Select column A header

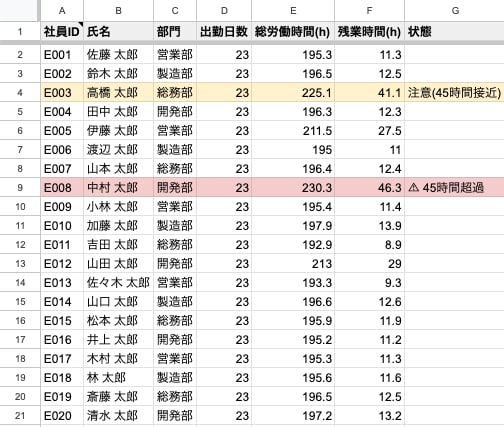click(x=62, y=11)
